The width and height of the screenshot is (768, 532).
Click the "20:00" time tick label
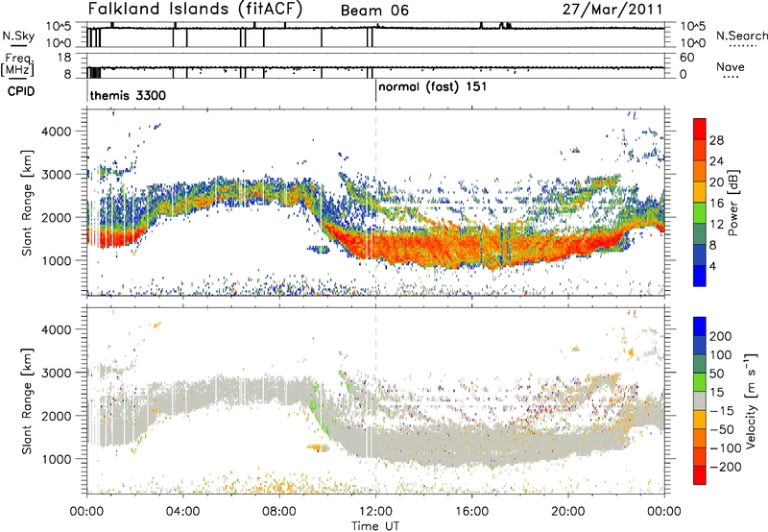[x=568, y=512]
